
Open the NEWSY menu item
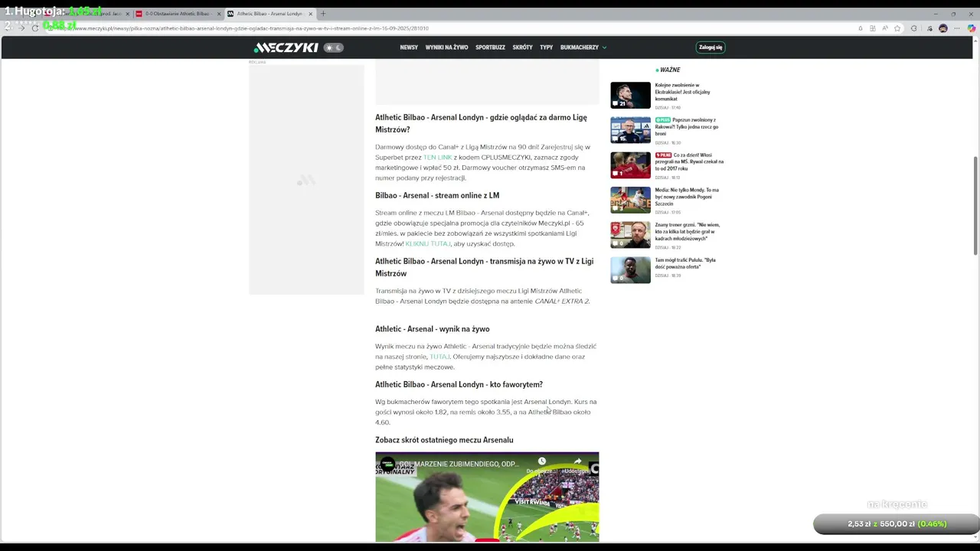(409, 47)
